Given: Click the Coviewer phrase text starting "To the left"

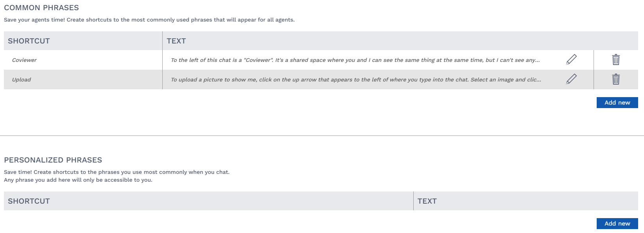Looking at the screenshot, I should [355, 60].
